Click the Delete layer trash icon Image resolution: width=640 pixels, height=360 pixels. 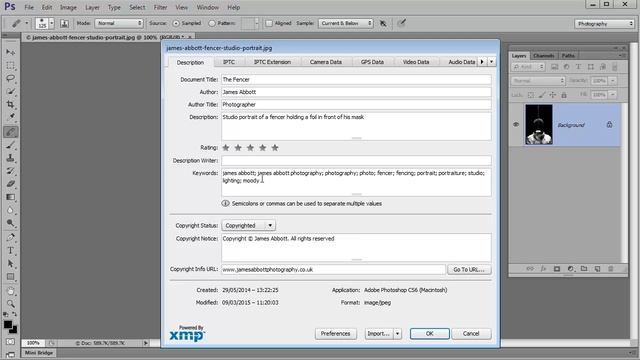[x=611, y=269]
